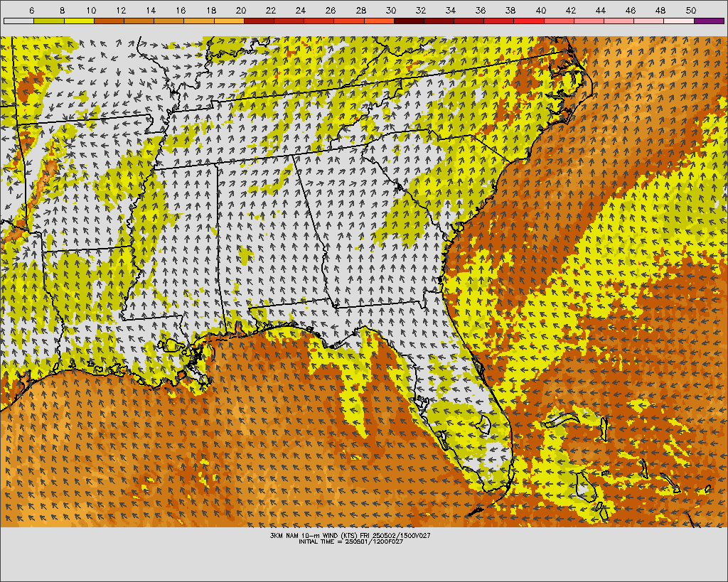Click the legend label '18'
Screen dimensions: 728x582
click(210, 10)
